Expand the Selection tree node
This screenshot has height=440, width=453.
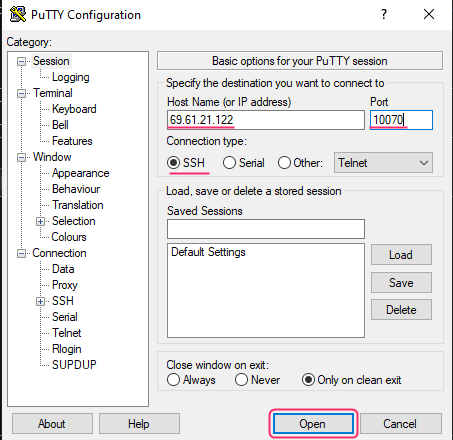pyautogui.click(x=40, y=221)
